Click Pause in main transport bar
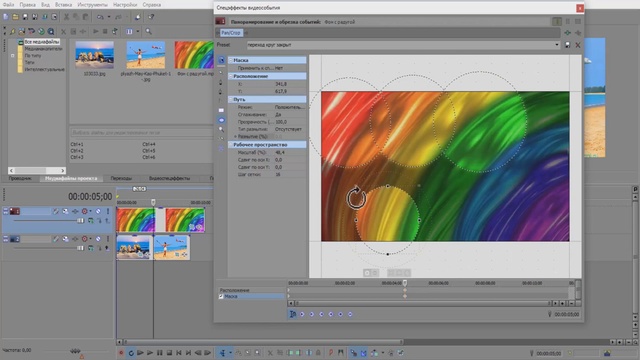The height and width of the screenshot is (360, 640). pyautogui.click(x=160, y=353)
